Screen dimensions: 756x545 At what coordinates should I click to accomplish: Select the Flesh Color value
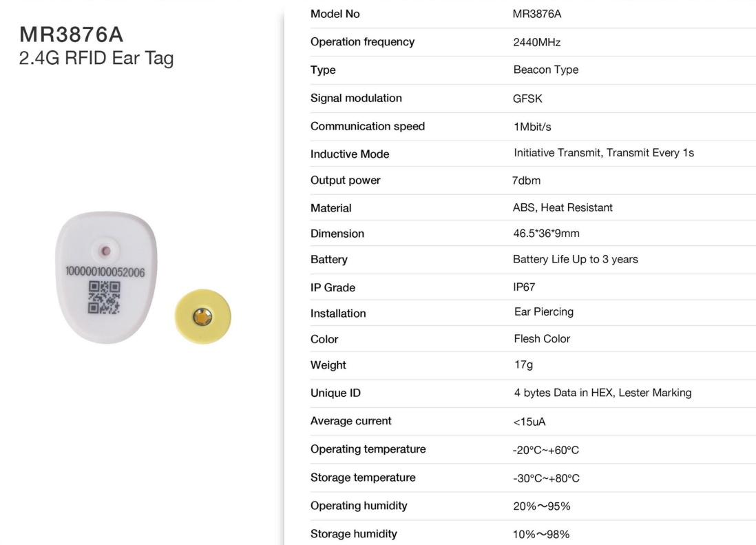click(x=542, y=339)
